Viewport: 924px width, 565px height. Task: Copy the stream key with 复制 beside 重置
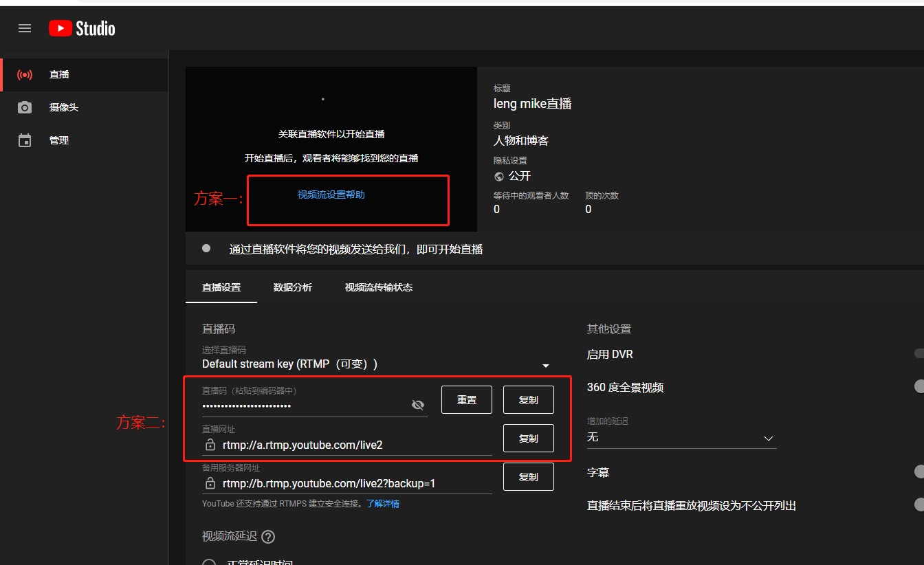point(529,400)
